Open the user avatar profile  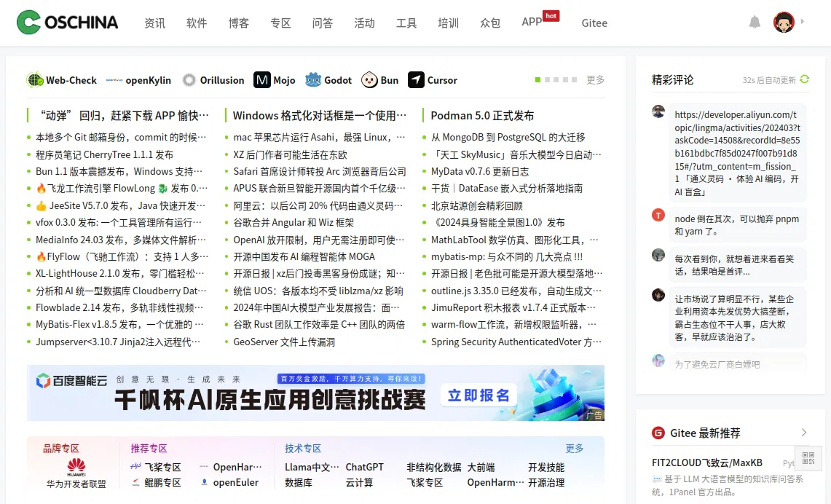point(784,23)
